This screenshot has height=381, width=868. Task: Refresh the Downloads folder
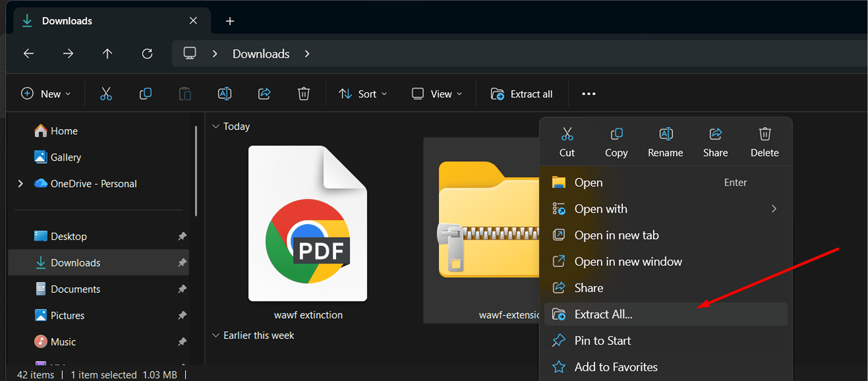[147, 54]
